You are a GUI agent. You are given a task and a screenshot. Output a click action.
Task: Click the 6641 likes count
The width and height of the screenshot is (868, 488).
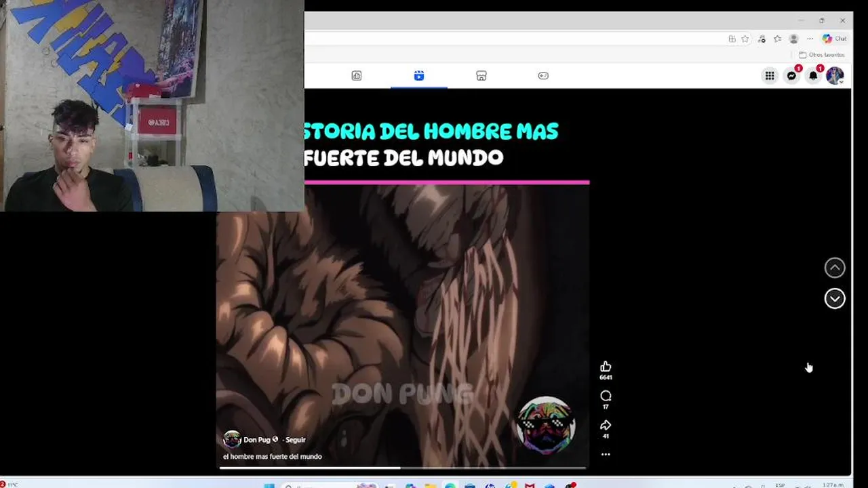click(x=606, y=378)
